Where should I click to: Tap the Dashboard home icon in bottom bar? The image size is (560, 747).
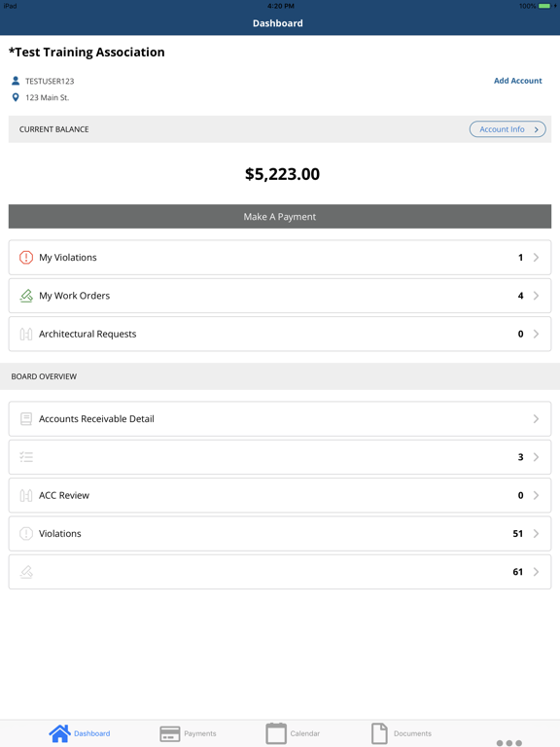coord(59,733)
